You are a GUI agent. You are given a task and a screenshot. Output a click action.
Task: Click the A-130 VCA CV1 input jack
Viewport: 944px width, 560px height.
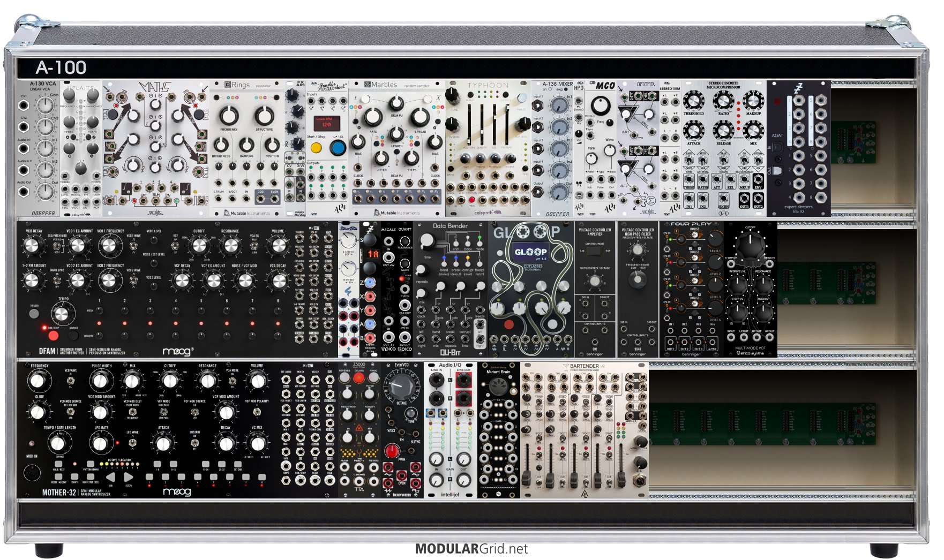click(24, 106)
